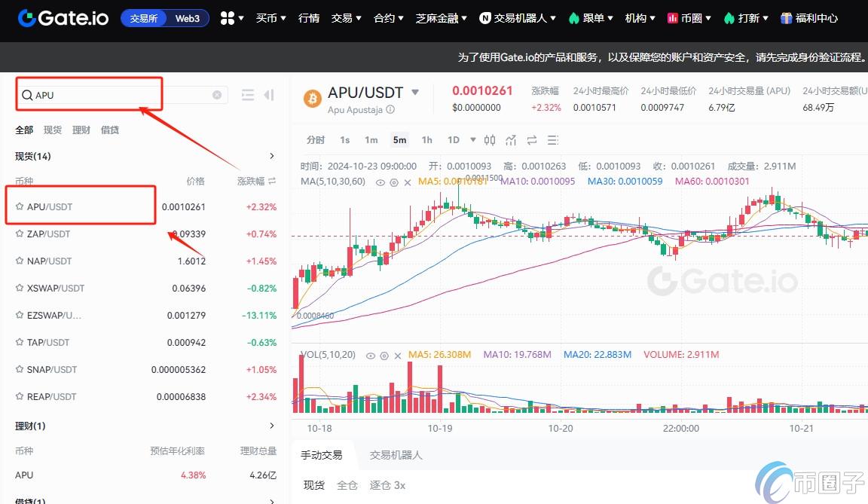The image size is (868, 504).
Task: Open the 行情 menu in the top bar
Action: pyautogui.click(x=309, y=17)
